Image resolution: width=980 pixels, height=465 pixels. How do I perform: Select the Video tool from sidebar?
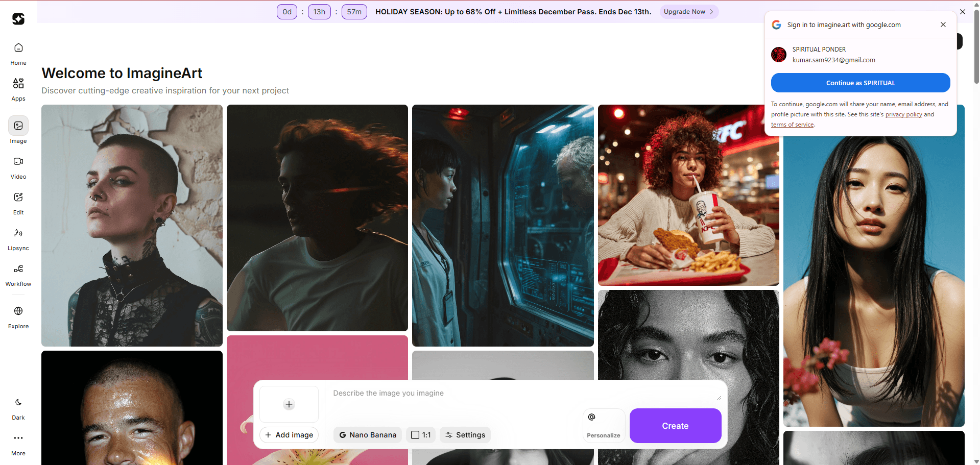(18, 166)
